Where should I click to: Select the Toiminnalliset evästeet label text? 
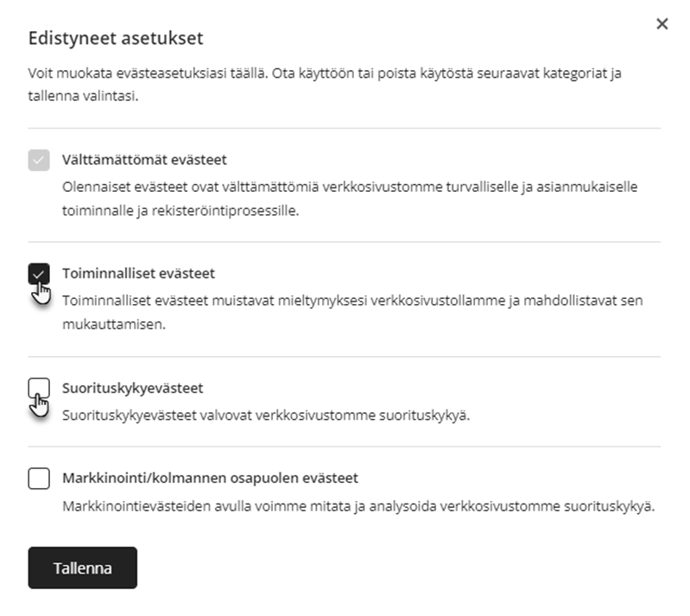138,273
